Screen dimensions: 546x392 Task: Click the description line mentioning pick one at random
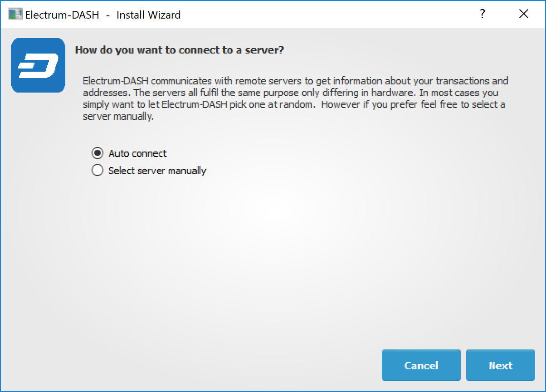tap(294, 105)
